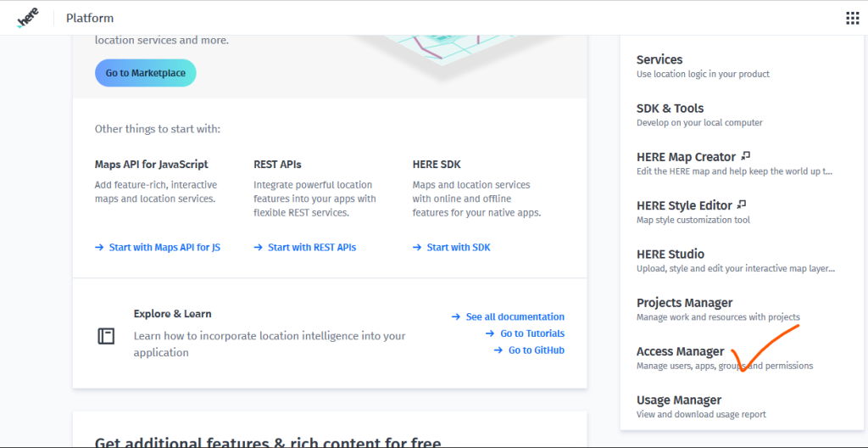Click external-link icon beside HERE Style Editor
This screenshot has height=448, width=868.
(x=742, y=204)
